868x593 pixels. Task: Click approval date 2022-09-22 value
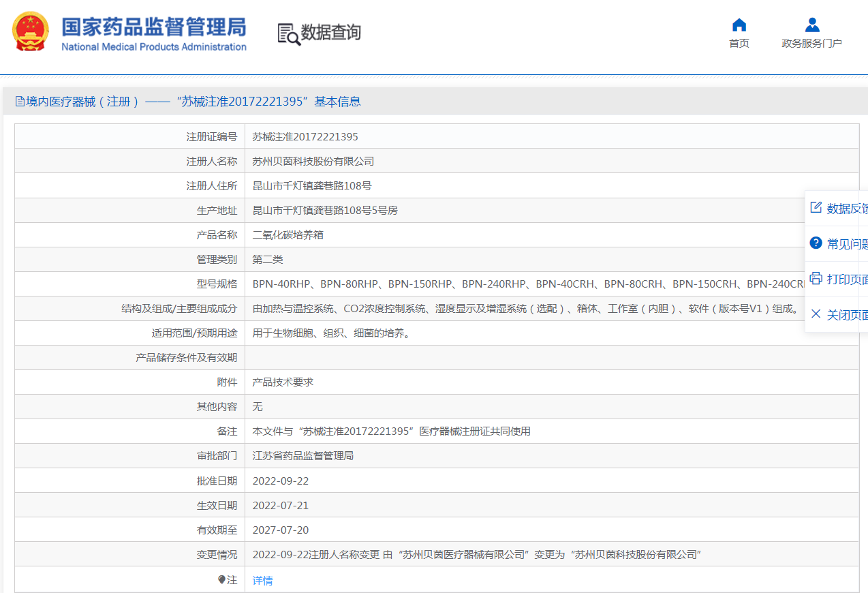(x=281, y=481)
